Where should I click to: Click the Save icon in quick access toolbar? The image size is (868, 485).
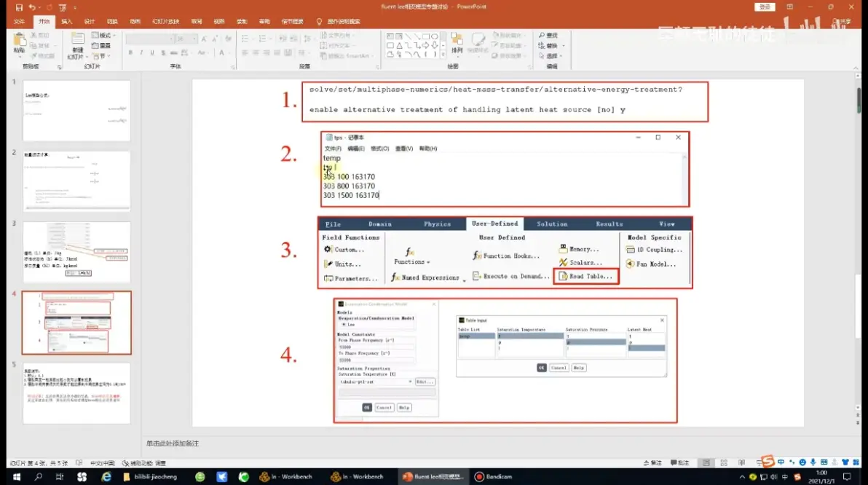(19, 7)
